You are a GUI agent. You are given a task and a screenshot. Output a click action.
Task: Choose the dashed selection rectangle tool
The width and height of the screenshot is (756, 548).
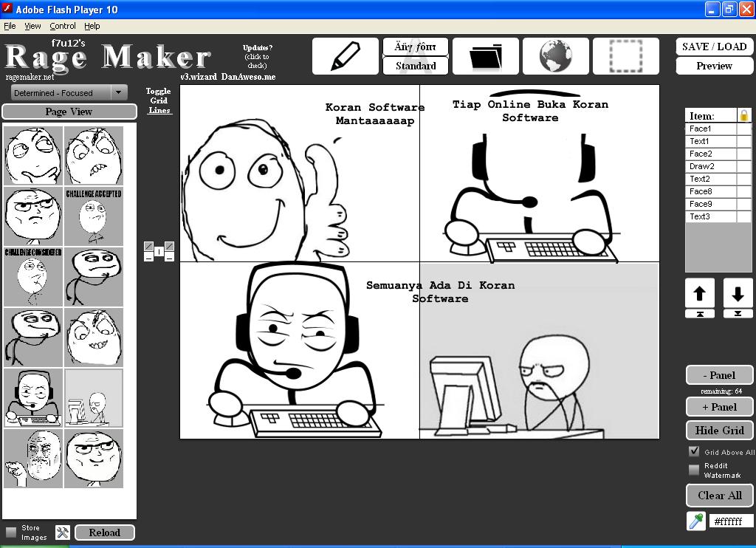[x=625, y=56]
